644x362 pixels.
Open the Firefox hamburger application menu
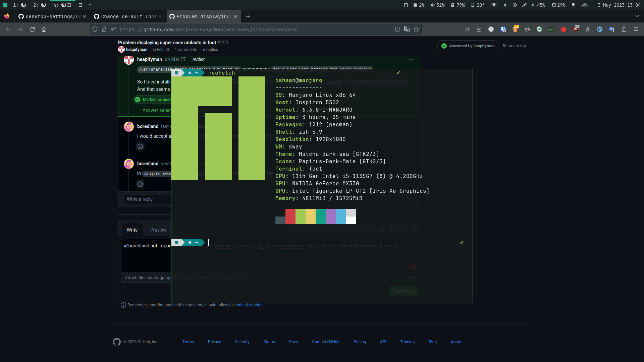tap(637, 29)
